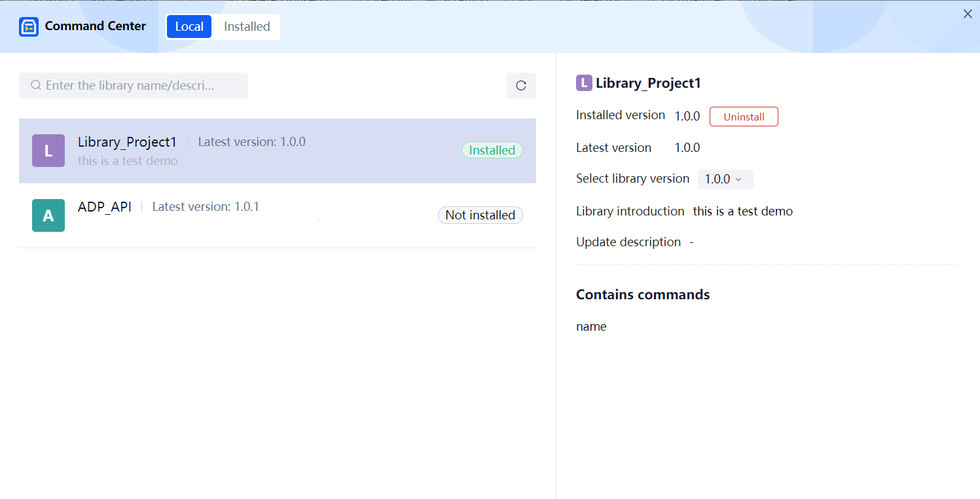Click the Not installed badge for ADP_API

(x=480, y=215)
